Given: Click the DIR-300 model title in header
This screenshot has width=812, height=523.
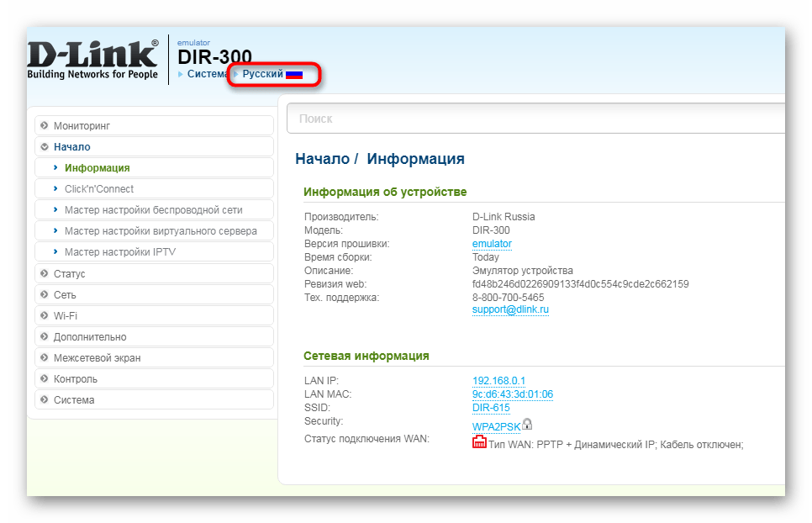Looking at the screenshot, I should pyautogui.click(x=214, y=56).
